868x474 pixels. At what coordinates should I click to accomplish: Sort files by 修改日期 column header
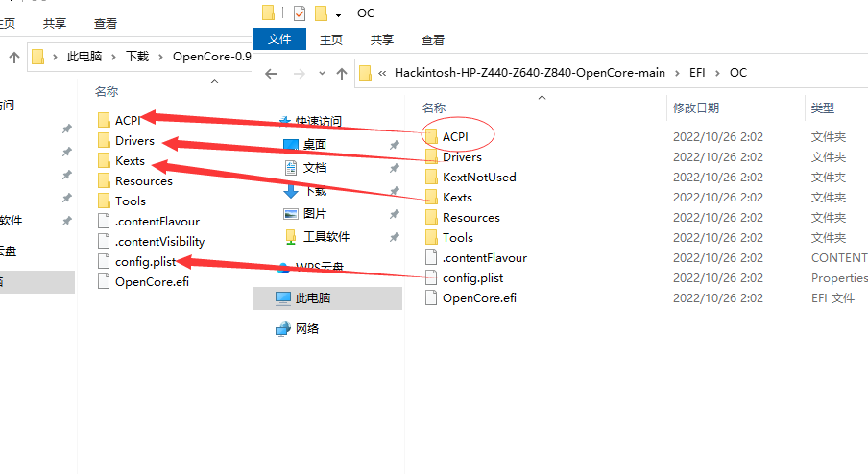pyautogui.click(x=696, y=108)
